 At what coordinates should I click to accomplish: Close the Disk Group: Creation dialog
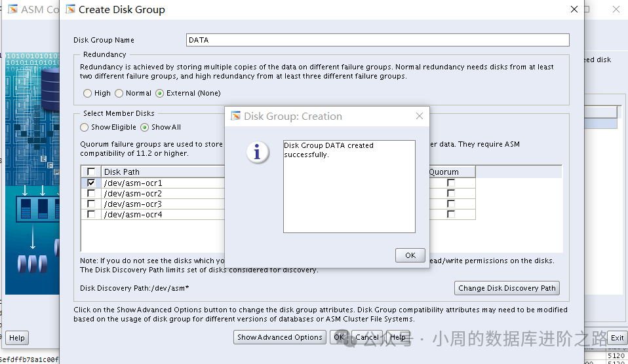point(420,117)
